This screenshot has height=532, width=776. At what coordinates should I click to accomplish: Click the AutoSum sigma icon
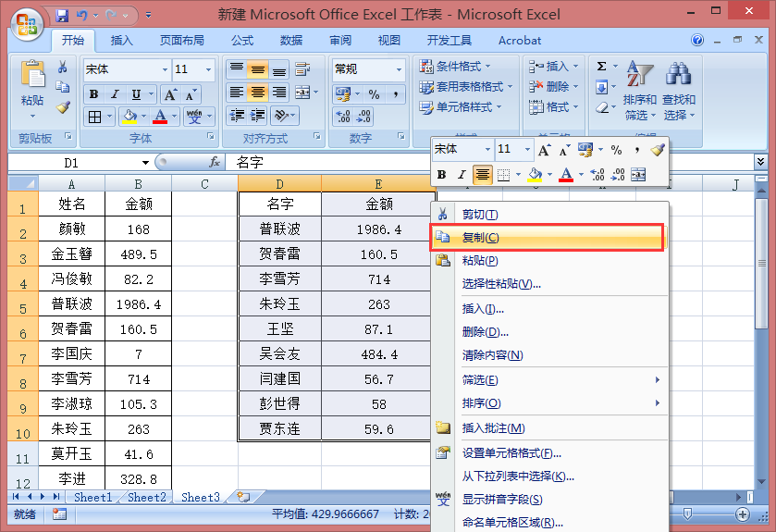pyautogui.click(x=602, y=66)
